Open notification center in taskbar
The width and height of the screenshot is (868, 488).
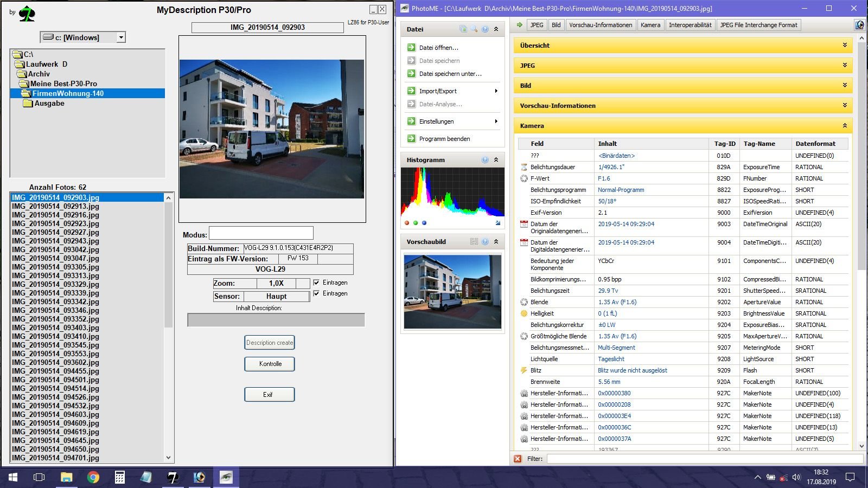[850, 477]
